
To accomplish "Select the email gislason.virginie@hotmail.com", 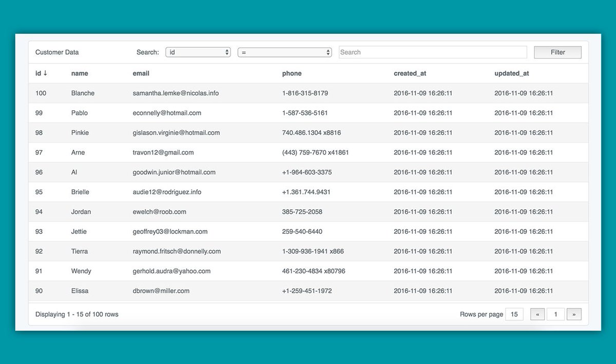I will click(176, 133).
